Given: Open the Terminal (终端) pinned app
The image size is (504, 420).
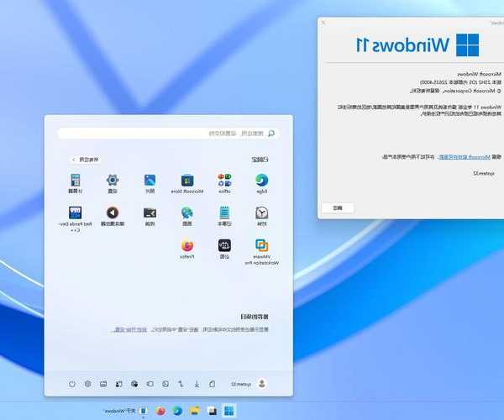Looking at the screenshot, I should coord(150,216).
